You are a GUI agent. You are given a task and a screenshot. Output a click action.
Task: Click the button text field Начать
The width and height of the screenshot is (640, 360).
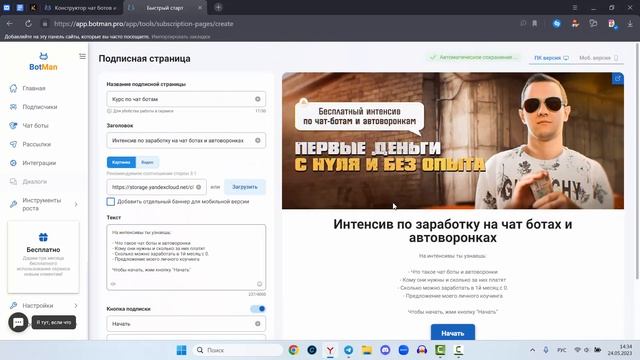pyautogui.click(x=186, y=324)
